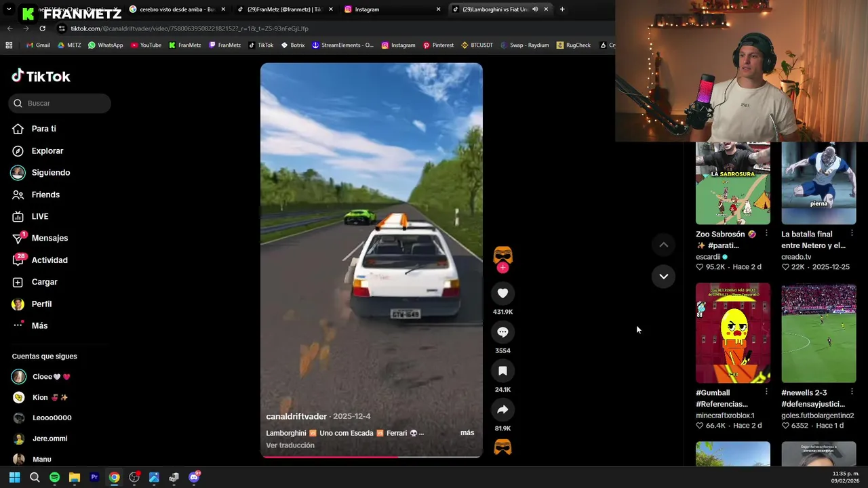The image size is (868, 488).
Task: Open the Windows Start menu
Action: (14, 477)
